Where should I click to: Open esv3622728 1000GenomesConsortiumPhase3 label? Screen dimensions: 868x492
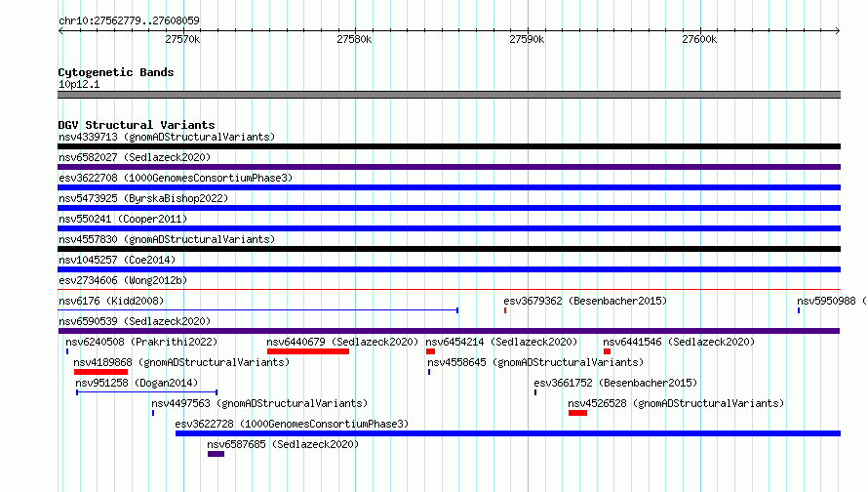tap(292, 424)
